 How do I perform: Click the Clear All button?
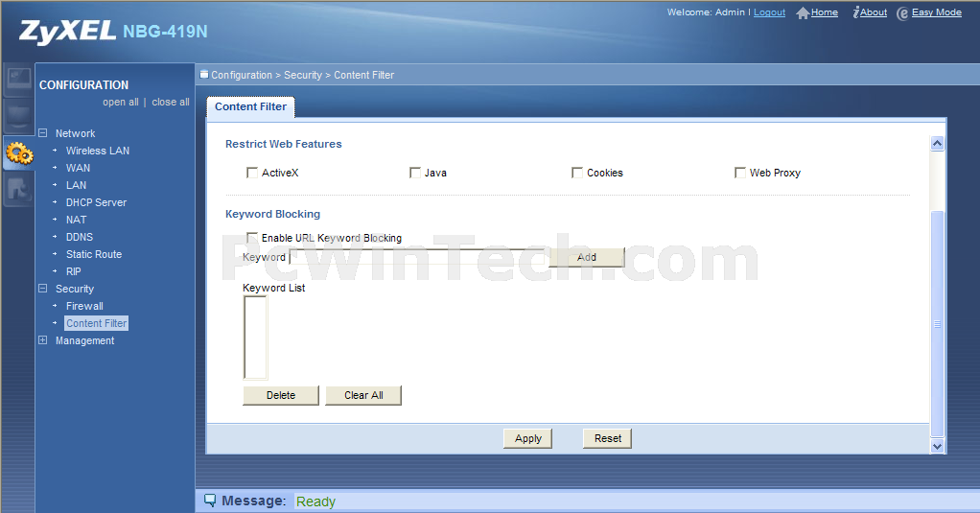click(363, 395)
